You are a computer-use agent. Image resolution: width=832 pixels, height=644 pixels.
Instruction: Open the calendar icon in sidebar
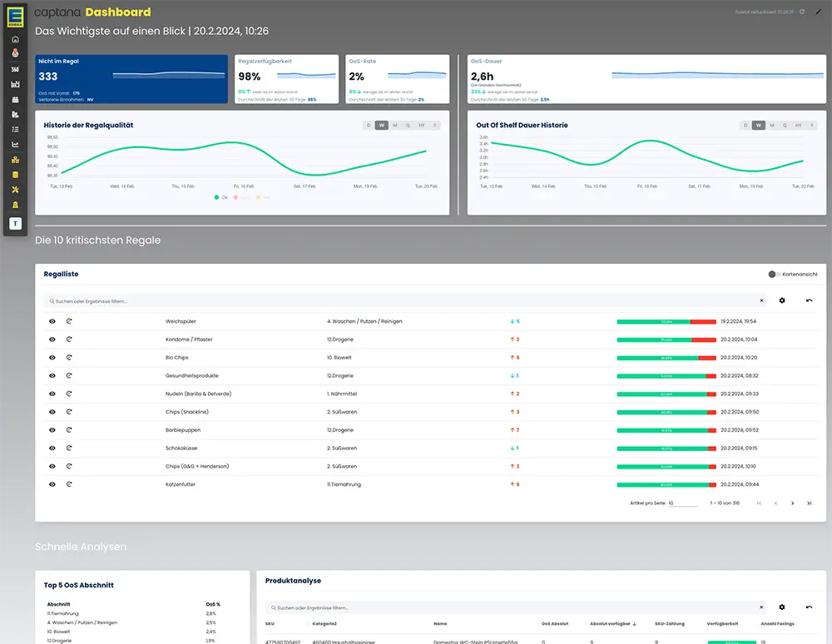pyautogui.click(x=15, y=99)
